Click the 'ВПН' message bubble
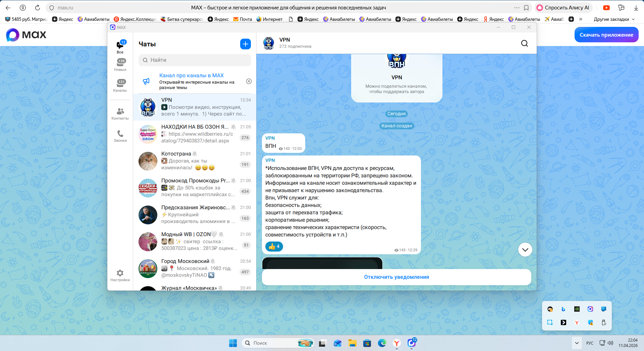Screen dimensions: 644x351 [283, 143]
